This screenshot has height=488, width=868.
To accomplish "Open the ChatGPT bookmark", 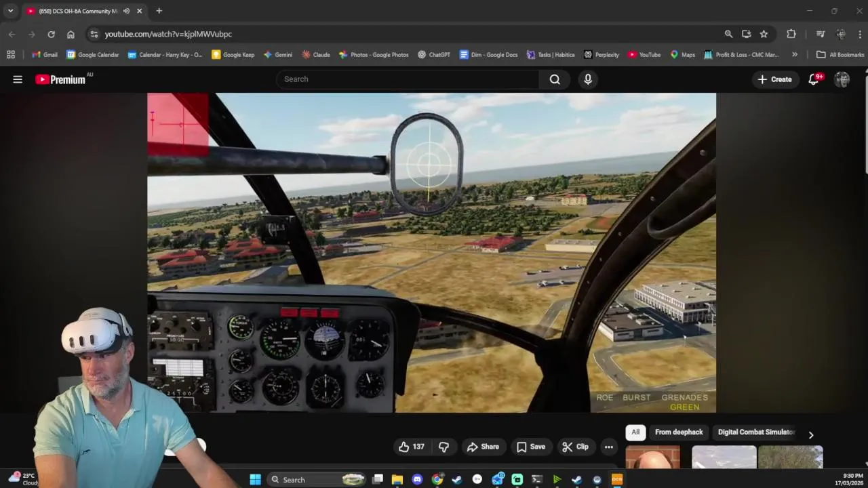I will point(434,55).
